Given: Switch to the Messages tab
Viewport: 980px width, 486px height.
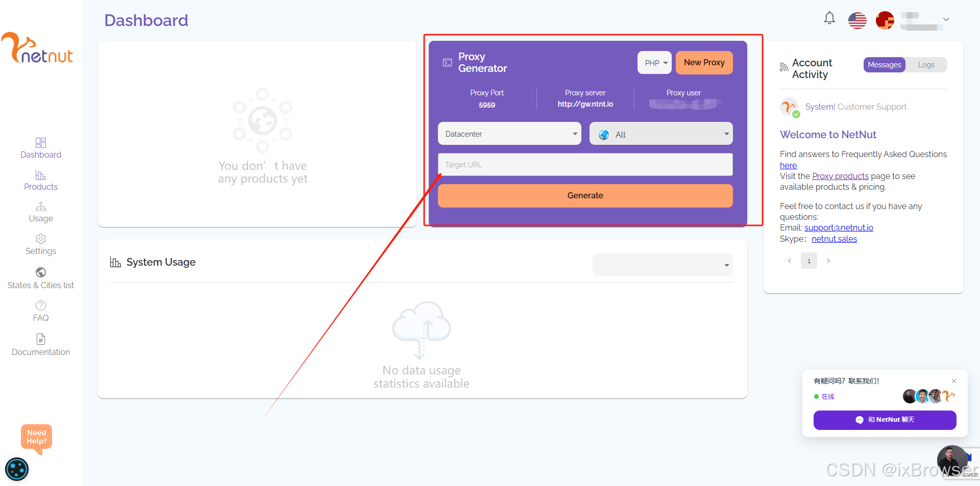Looking at the screenshot, I should (x=885, y=65).
